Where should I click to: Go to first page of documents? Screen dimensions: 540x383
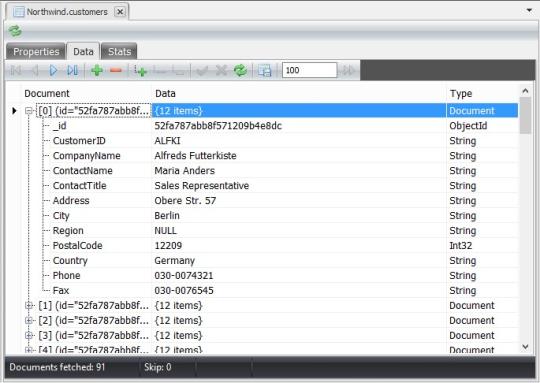tap(16, 70)
